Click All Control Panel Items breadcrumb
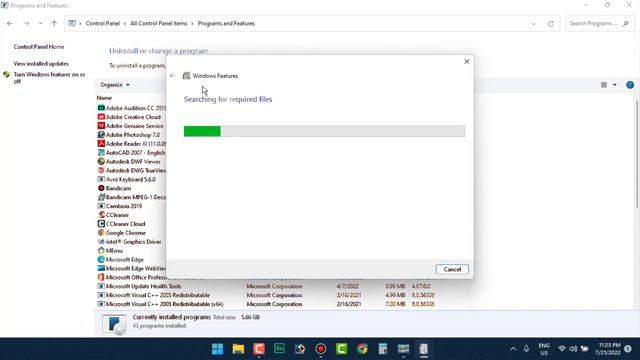Screen dimensions: 640x360 158,24
